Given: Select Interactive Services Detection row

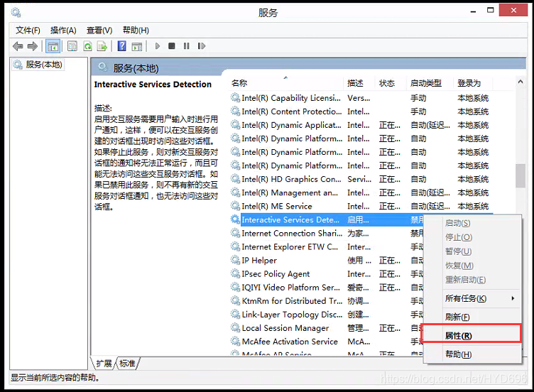Looking at the screenshot, I should click(327, 219).
